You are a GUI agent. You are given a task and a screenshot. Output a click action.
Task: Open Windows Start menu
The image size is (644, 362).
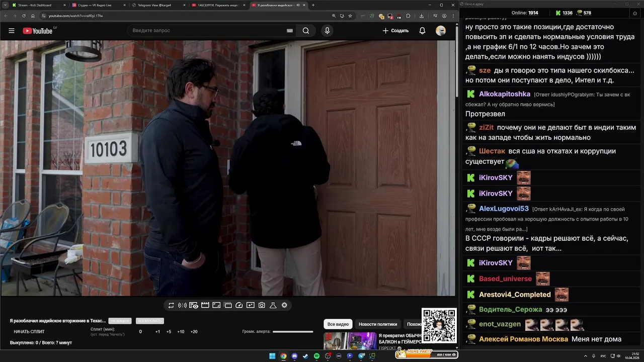(x=272, y=356)
